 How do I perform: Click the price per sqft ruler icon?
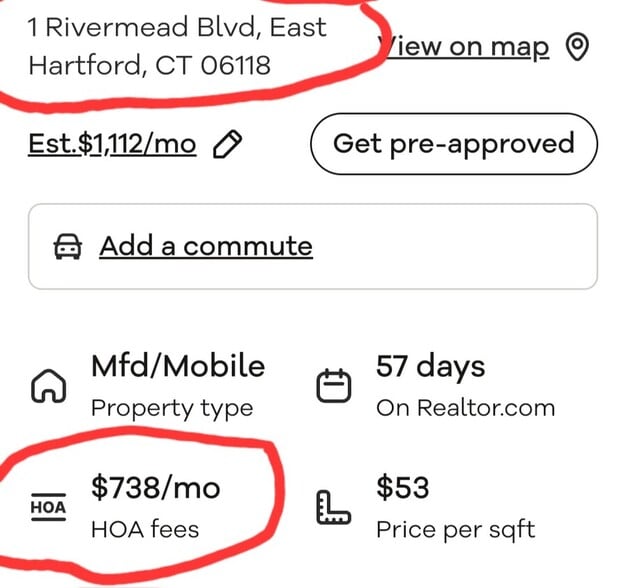pos(333,508)
